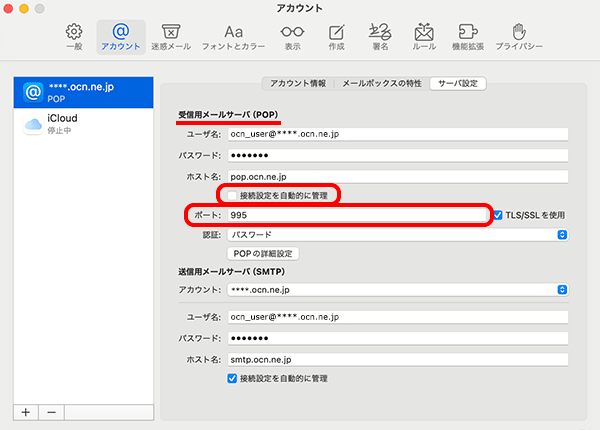
Task: Select the iCloud account in sidebar
Action: pos(83,124)
